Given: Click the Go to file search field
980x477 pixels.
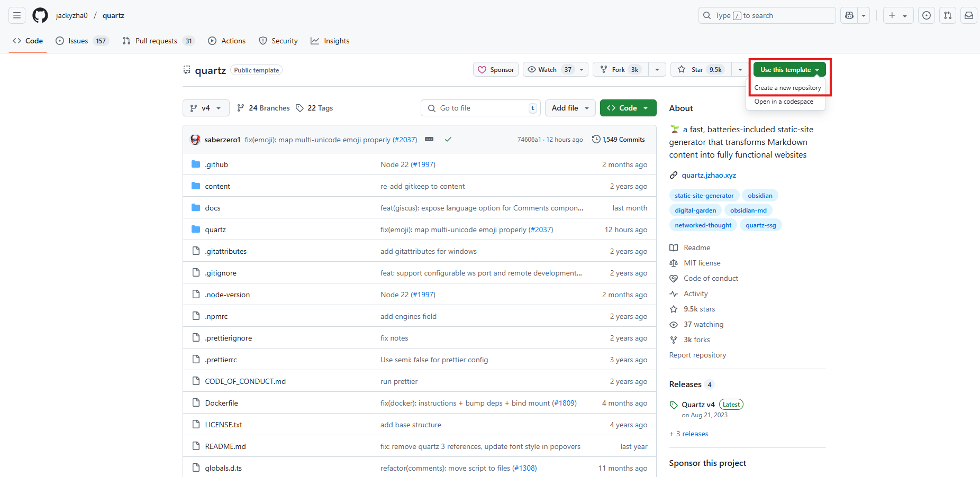Looking at the screenshot, I should tap(480, 108).
